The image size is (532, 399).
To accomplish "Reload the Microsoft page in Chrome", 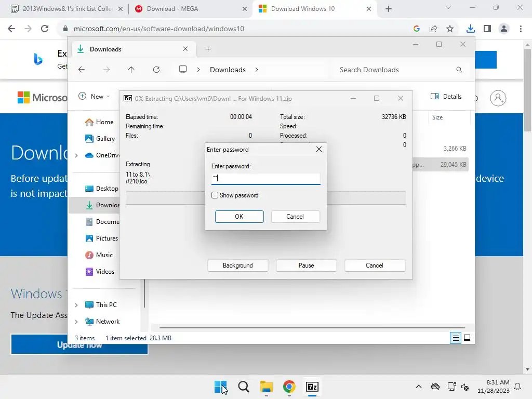I will click(x=45, y=29).
